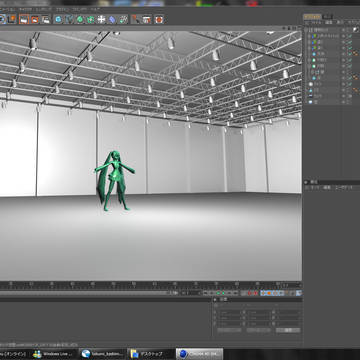
Task: Click the Size X field in Coordinates Manager
Action: point(259,313)
